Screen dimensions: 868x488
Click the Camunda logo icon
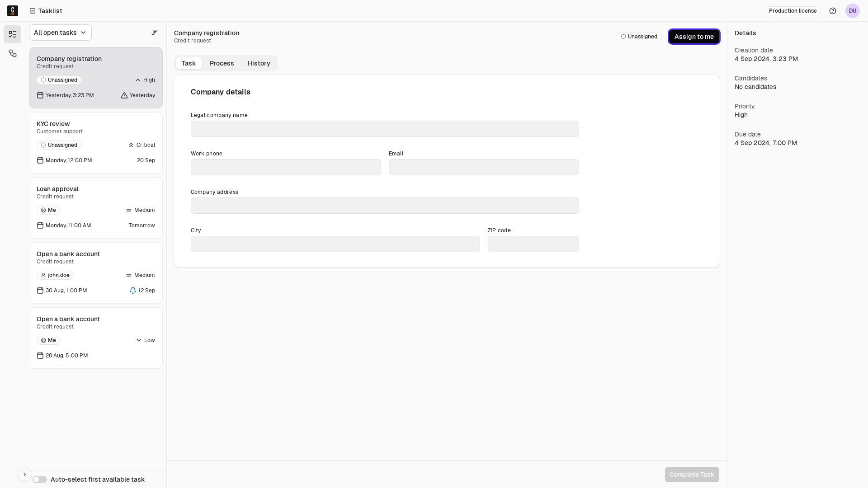[x=13, y=11]
